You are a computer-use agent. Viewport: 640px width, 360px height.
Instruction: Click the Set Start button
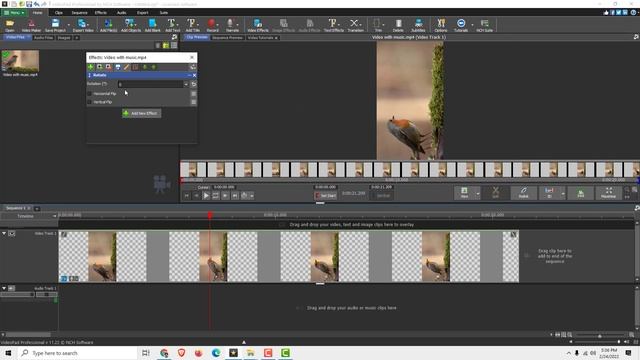click(325, 196)
